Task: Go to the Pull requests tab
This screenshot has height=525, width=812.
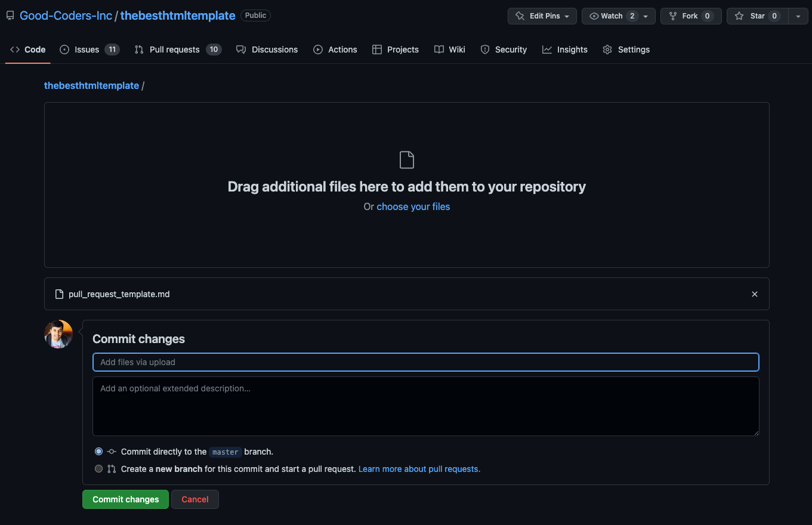Action: 178,50
